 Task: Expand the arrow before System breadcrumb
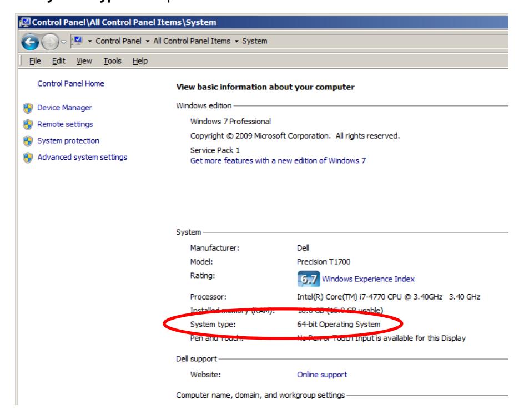tap(236, 41)
